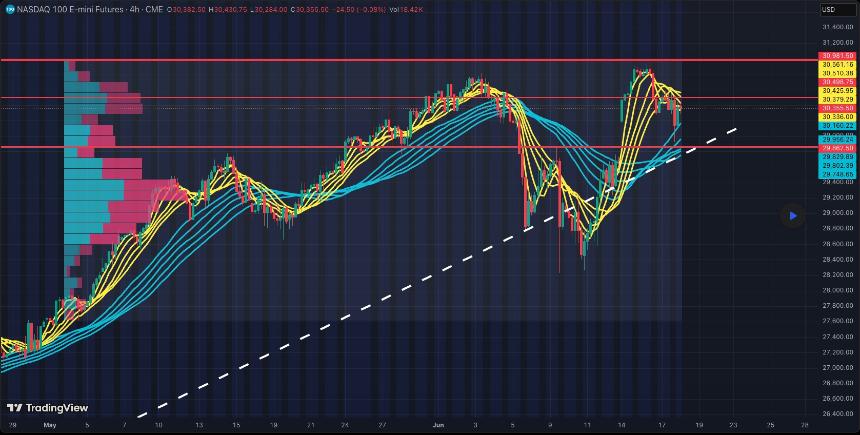This screenshot has width=860, height=435.
Task: Click the Jun label on time axis
Action: [438, 425]
